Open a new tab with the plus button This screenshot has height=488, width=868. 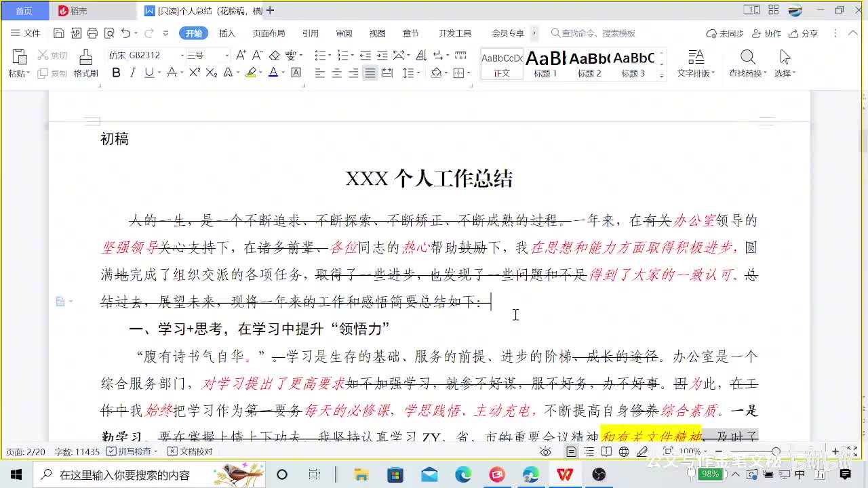click(271, 11)
